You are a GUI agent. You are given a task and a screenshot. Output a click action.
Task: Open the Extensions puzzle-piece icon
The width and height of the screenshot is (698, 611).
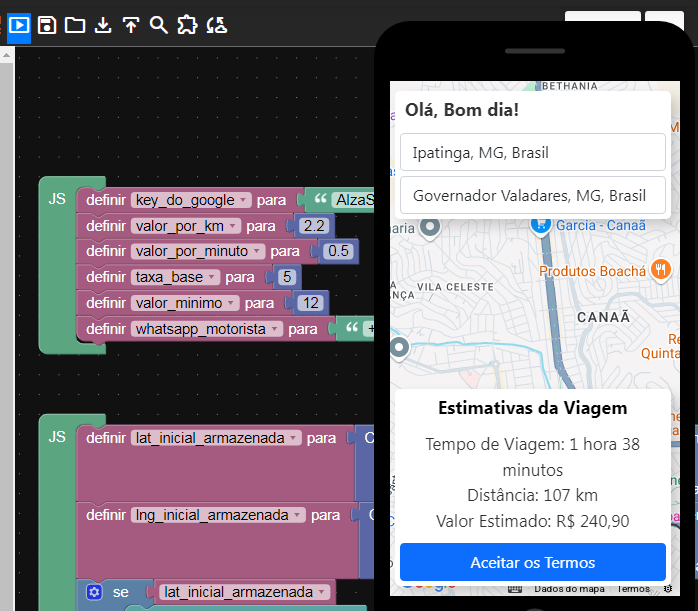point(187,26)
